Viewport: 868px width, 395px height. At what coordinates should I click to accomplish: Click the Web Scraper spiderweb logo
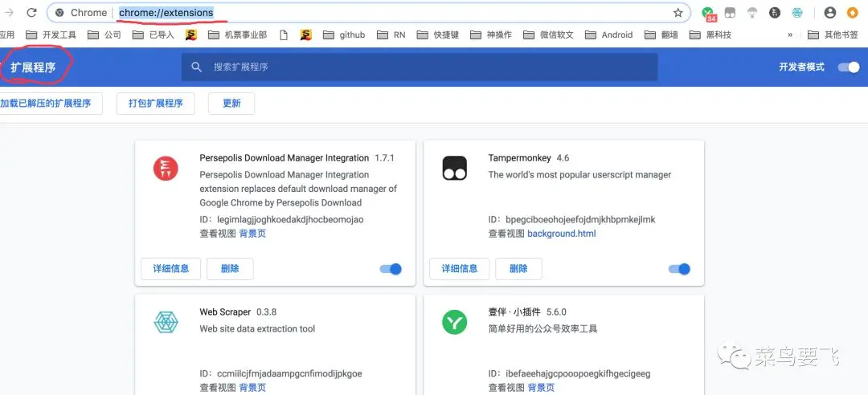click(166, 323)
